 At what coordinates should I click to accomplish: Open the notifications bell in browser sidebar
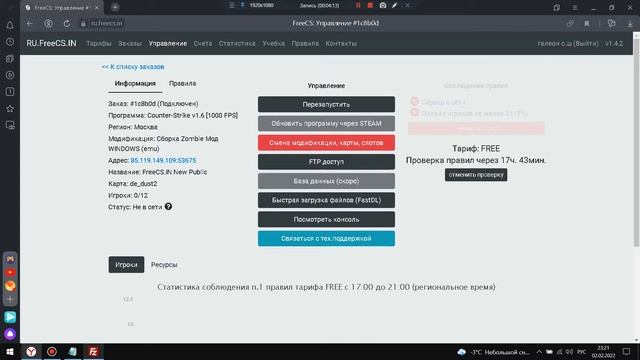pyautogui.click(x=10, y=25)
